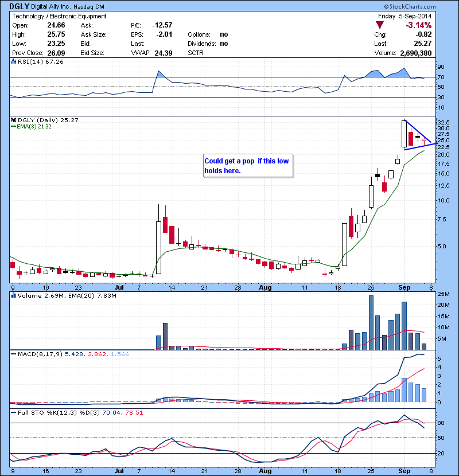Click the VWAP value '24.39'

pyautogui.click(x=164, y=53)
